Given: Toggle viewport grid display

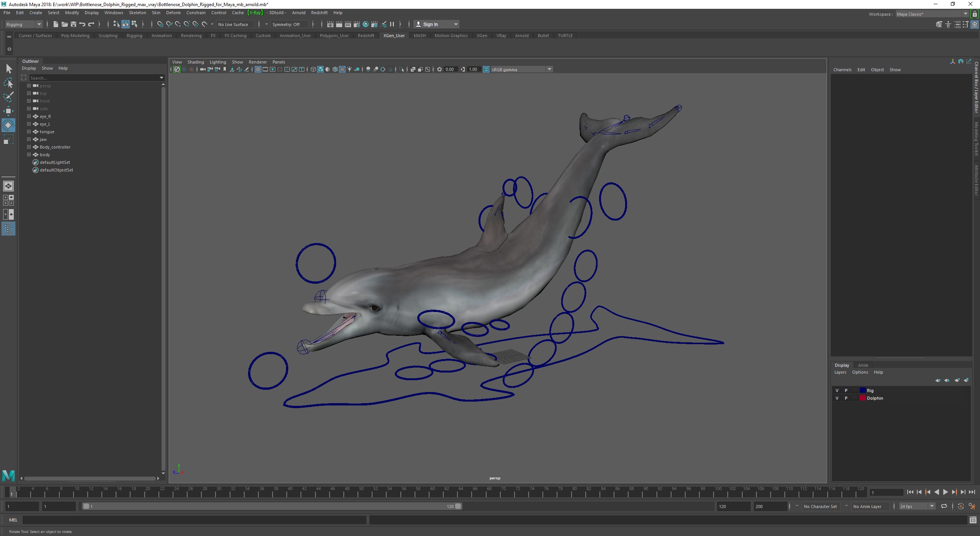Looking at the screenshot, I should 258,69.
